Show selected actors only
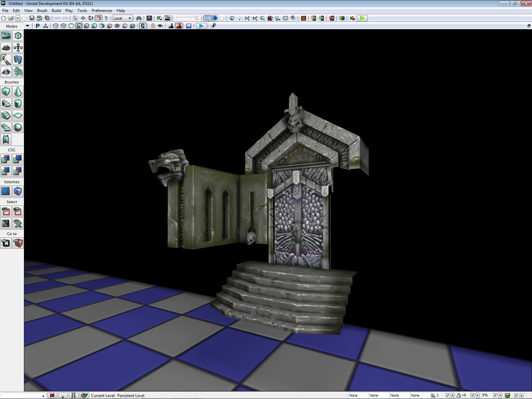The width and height of the screenshot is (532, 399). click(6, 211)
